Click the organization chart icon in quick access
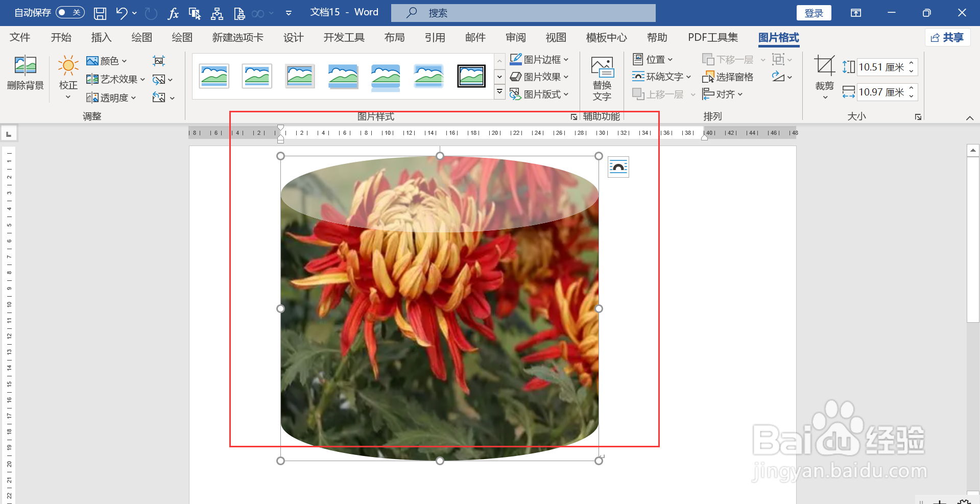Image resolution: width=980 pixels, height=504 pixels. [217, 13]
